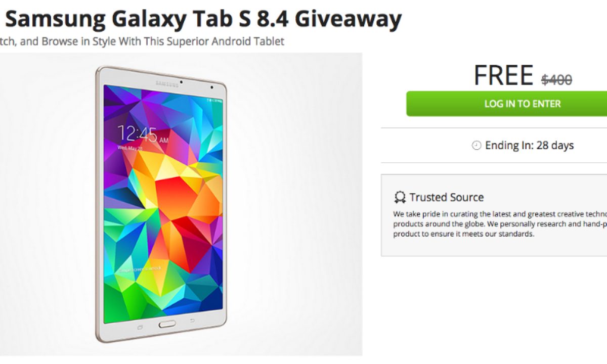
Task: Click the clock icon beside Ending In
Action: [x=476, y=146]
